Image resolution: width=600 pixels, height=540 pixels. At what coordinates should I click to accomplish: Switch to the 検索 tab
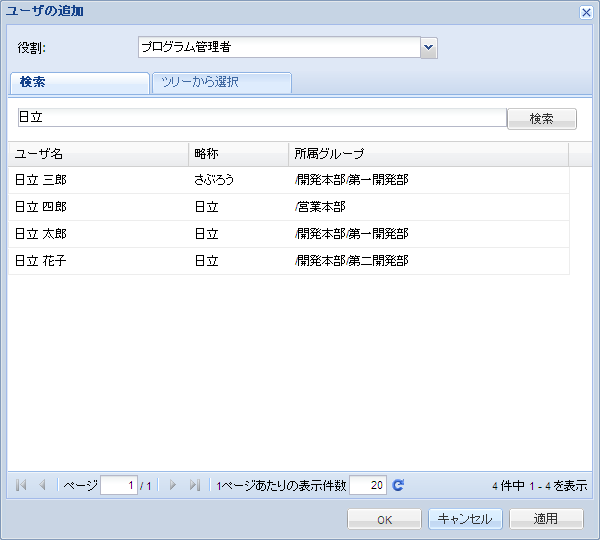(80, 83)
